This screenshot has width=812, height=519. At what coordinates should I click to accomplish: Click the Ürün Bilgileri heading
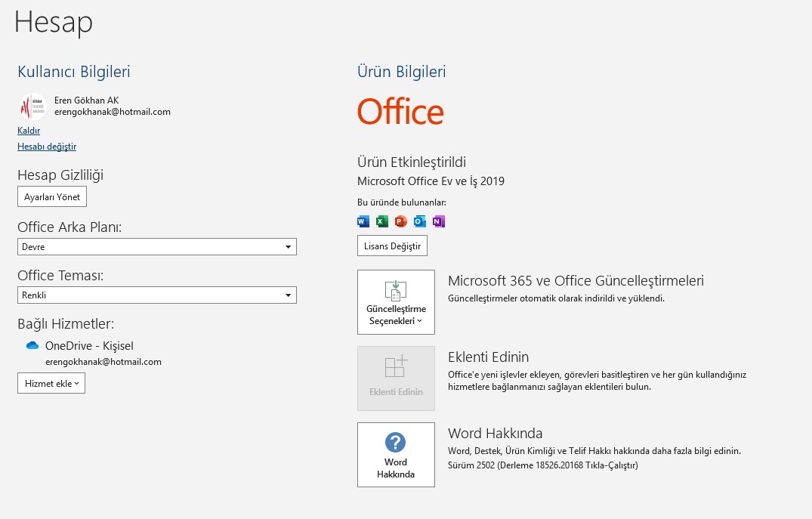coord(401,72)
